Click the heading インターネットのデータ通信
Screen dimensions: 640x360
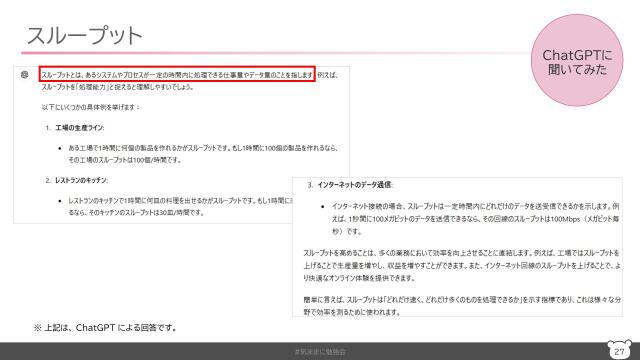coord(354,185)
